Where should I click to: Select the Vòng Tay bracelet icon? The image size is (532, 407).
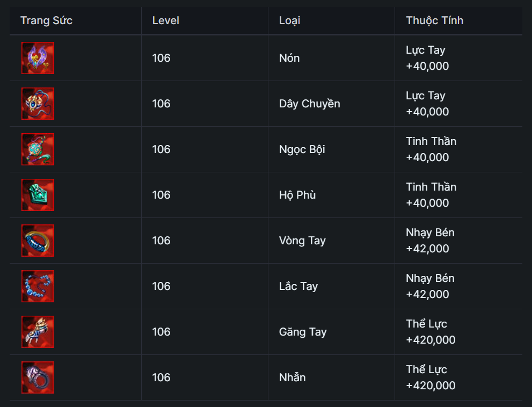[x=38, y=241]
